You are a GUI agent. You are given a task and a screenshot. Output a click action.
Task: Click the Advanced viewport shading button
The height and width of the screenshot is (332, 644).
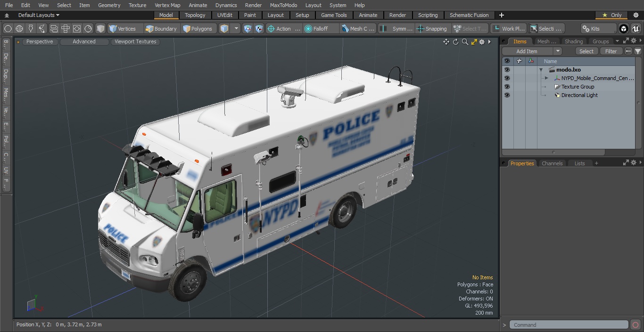coord(84,41)
